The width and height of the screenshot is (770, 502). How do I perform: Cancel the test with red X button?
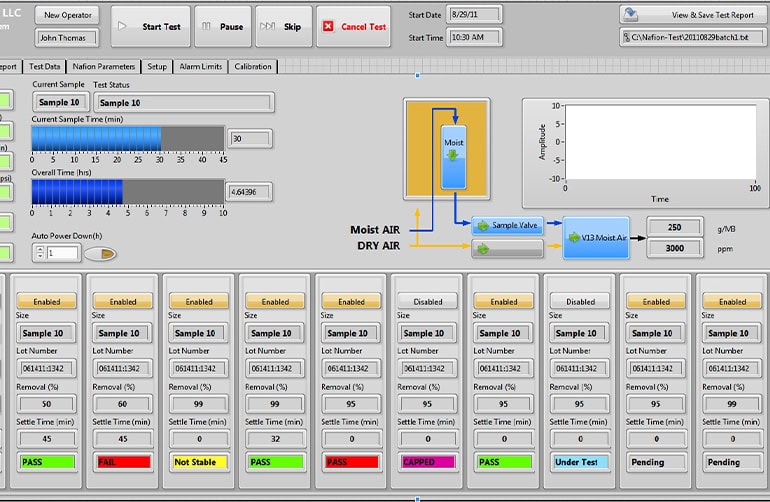pyautogui.click(x=354, y=27)
